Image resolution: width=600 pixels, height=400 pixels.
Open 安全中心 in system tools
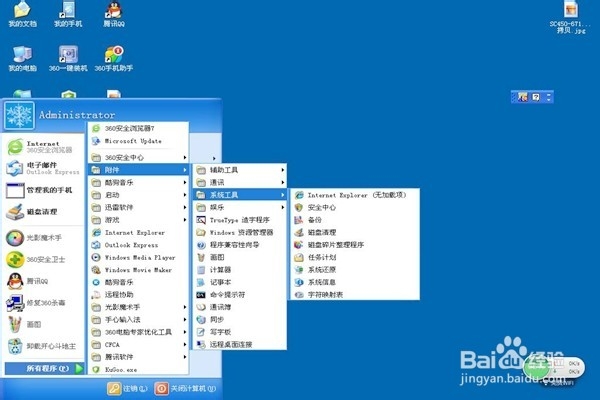click(355, 207)
